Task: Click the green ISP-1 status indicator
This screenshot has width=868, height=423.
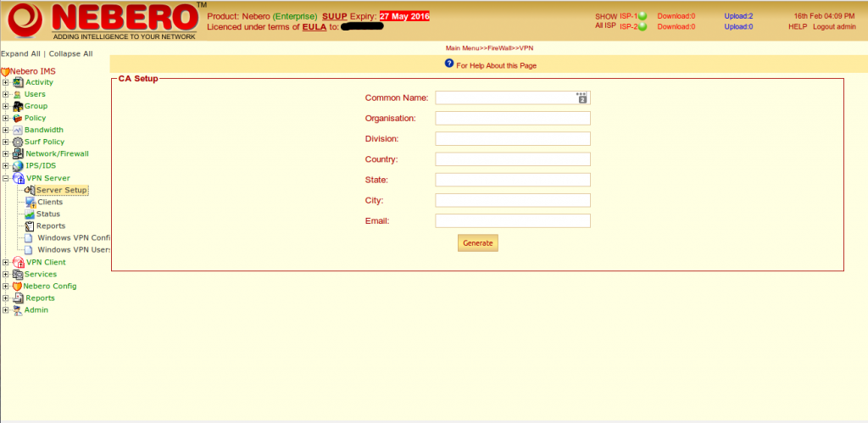Action: click(643, 16)
